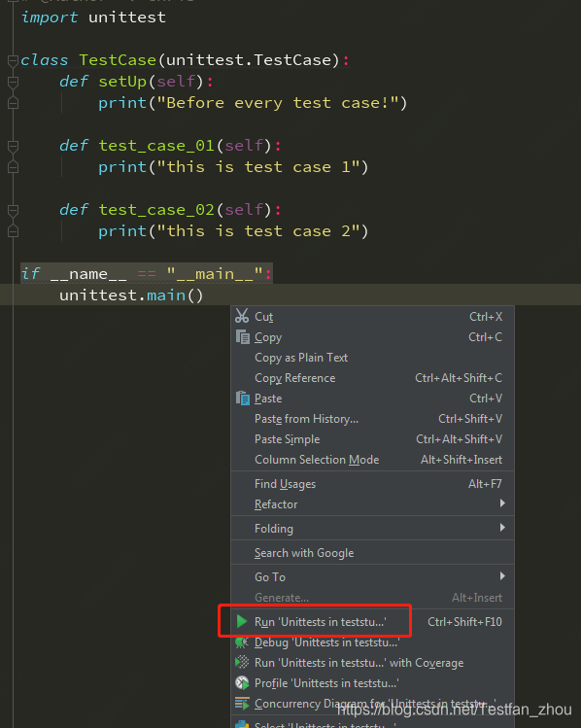The width and height of the screenshot is (581, 728).
Task: Click the string "Before every test case!"
Action: 277,103
